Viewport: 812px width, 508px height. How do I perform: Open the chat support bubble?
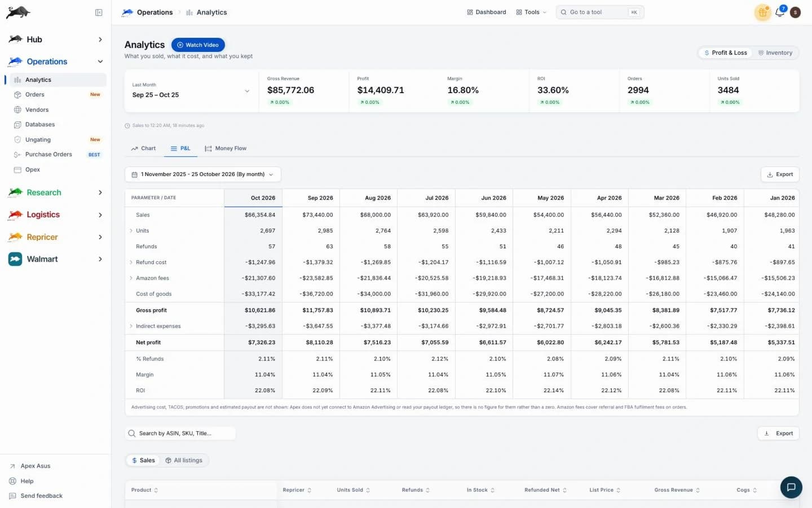[x=791, y=487]
